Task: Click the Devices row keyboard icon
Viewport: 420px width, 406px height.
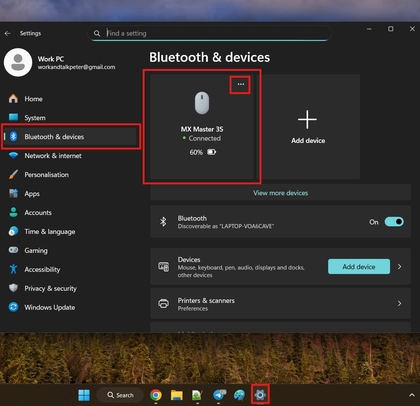Action: pyautogui.click(x=163, y=267)
